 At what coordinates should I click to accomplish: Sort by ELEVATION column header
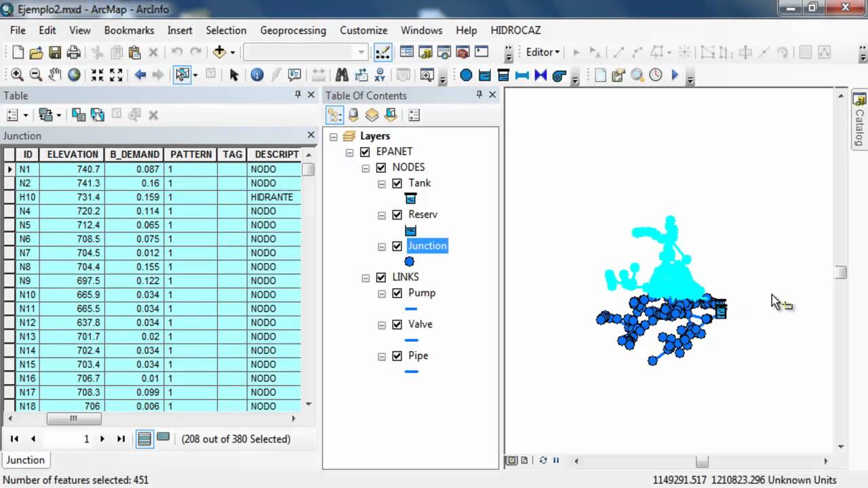coord(73,155)
